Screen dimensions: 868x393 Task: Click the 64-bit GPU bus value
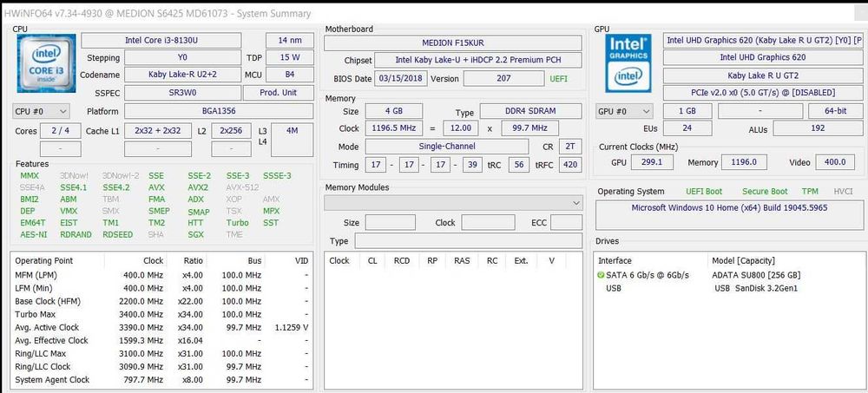(835, 111)
